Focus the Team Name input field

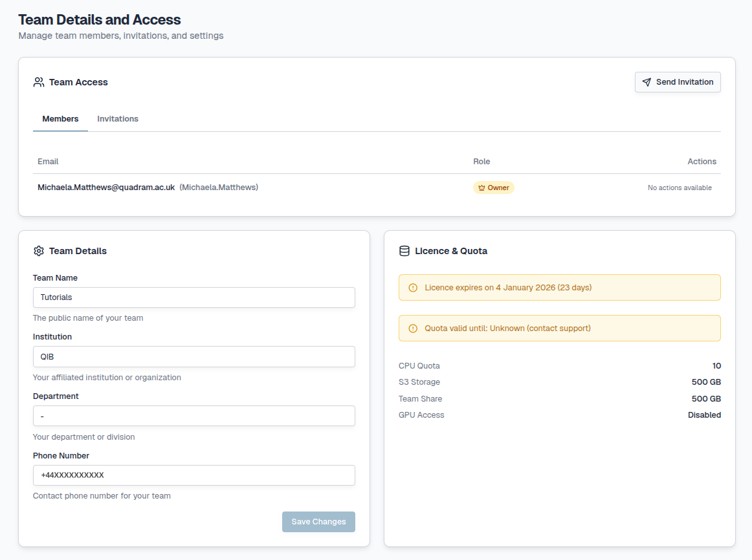click(194, 297)
